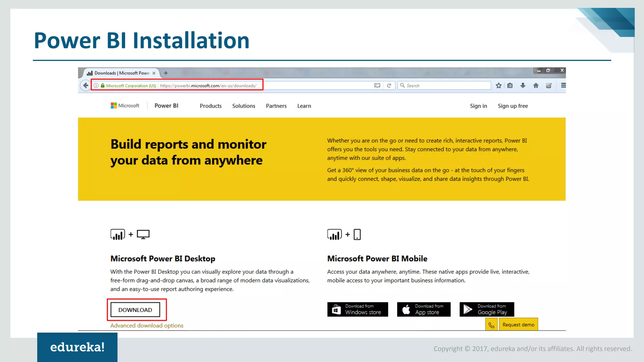The width and height of the screenshot is (644, 362).
Task: Open the Partners menu
Action: (276, 106)
